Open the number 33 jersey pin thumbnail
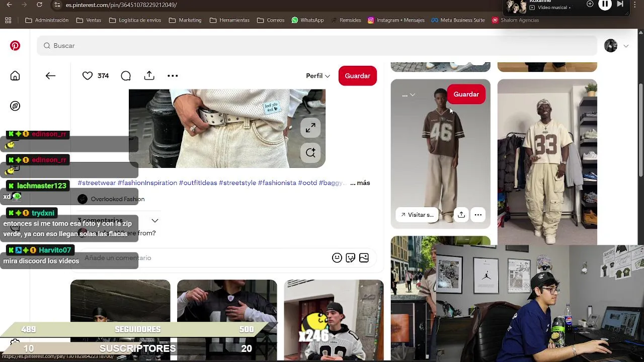Viewport: 644px width, 362px height. tap(547, 162)
